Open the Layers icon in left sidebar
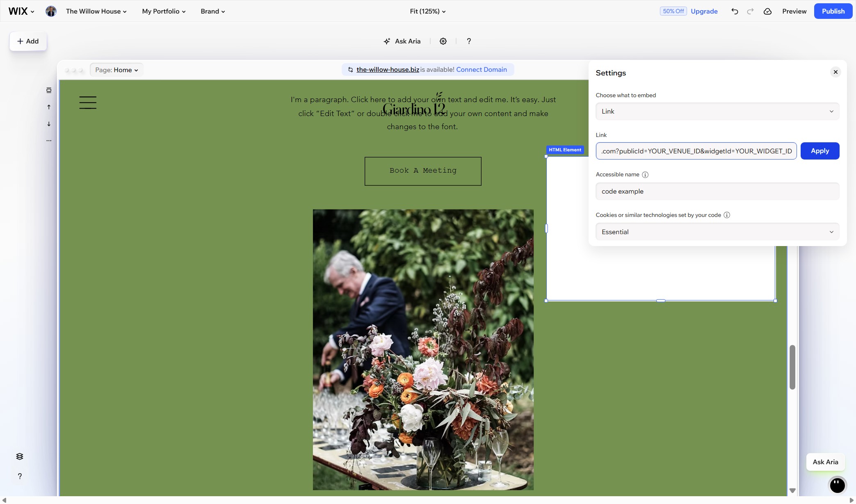 click(x=20, y=456)
